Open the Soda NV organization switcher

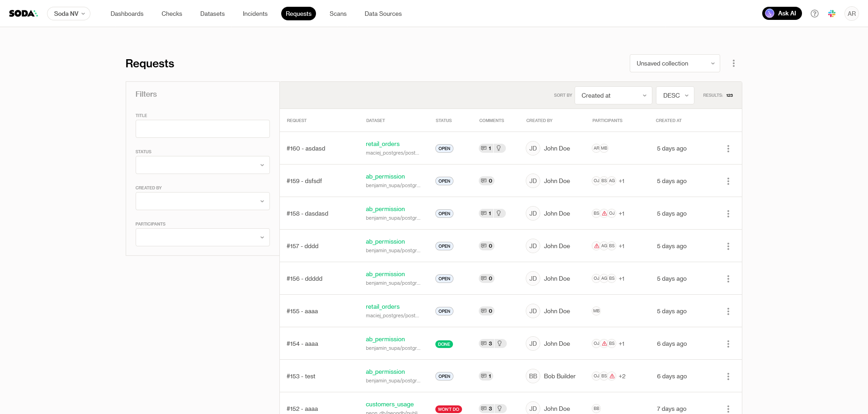[x=69, y=14]
